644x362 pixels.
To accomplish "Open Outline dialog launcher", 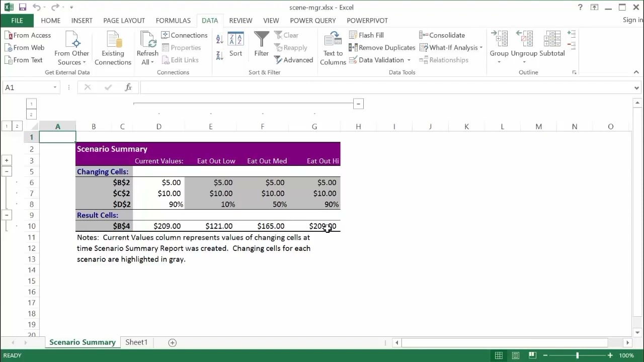I will coord(574,72).
